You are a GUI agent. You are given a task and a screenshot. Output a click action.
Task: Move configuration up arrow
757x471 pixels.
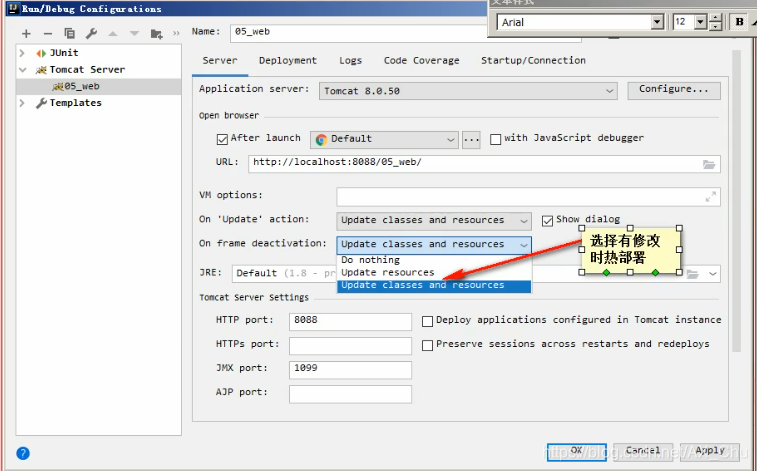112,34
